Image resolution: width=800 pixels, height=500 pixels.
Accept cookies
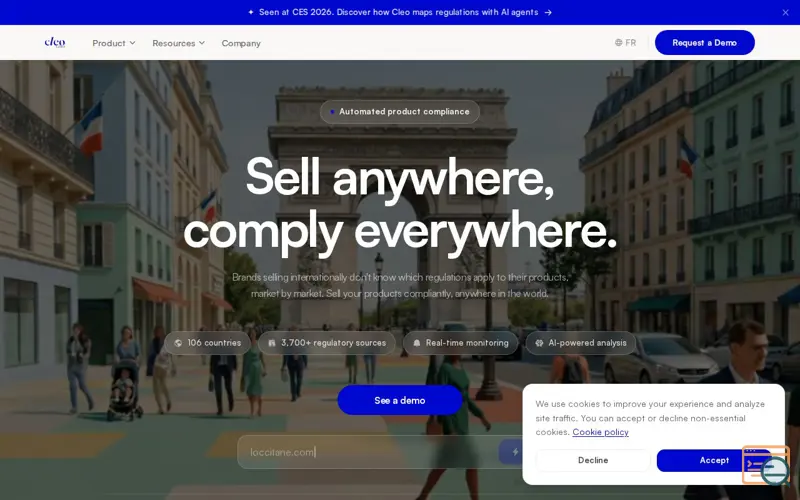[714, 460]
